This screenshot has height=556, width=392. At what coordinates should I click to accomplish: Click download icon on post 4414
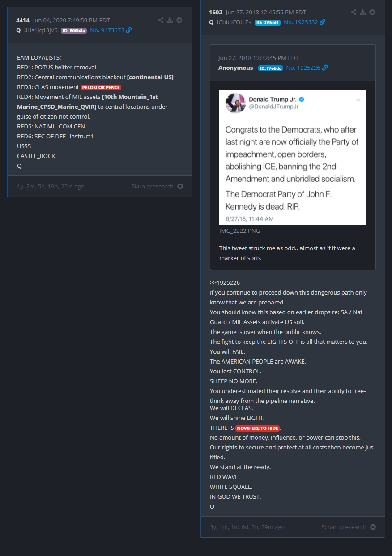coord(170,20)
